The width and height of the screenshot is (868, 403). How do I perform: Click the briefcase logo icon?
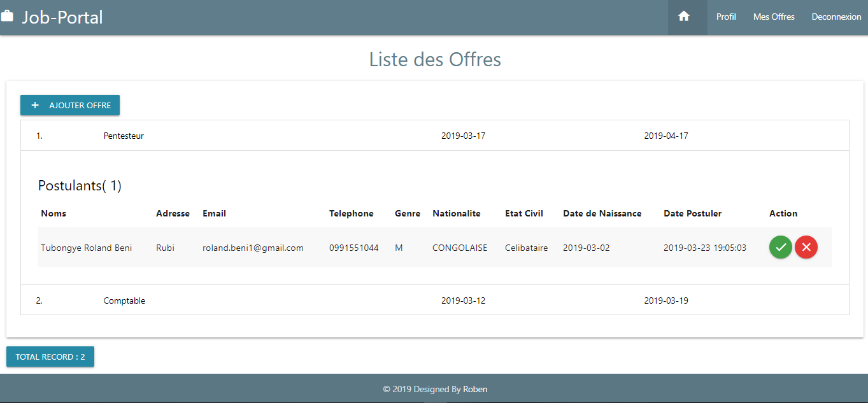tap(7, 17)
